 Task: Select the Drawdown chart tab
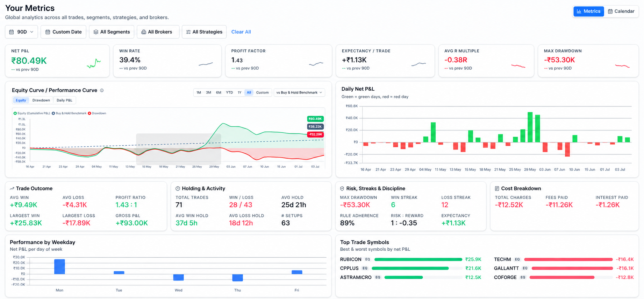pyautogui.click(x=41, y=100)
